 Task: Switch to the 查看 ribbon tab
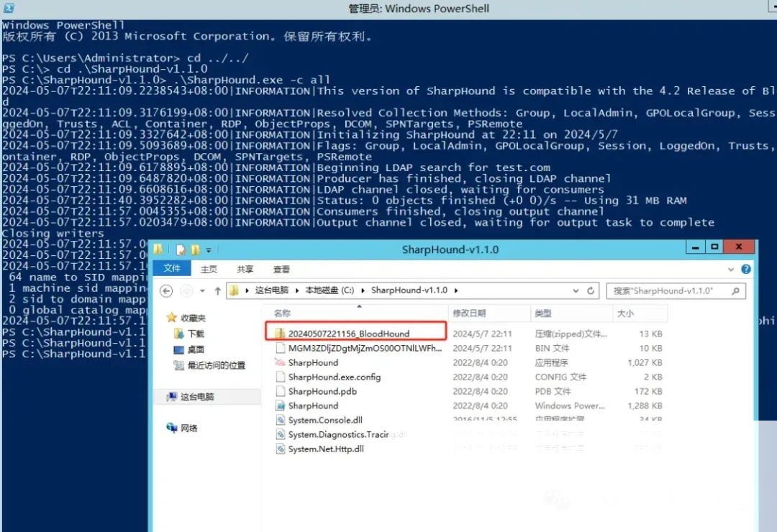[281, 269]
